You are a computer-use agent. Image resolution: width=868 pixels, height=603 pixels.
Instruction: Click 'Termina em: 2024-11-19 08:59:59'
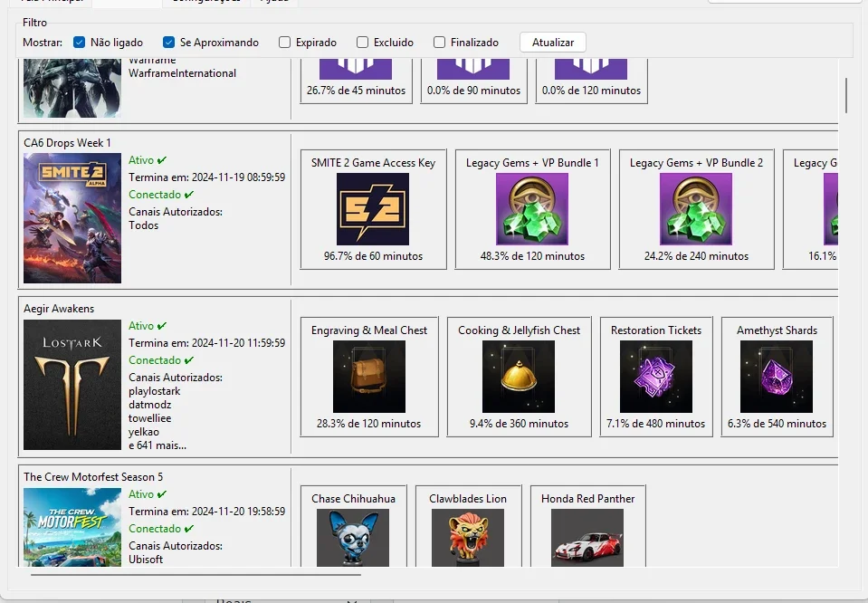[x=207, y=177]
